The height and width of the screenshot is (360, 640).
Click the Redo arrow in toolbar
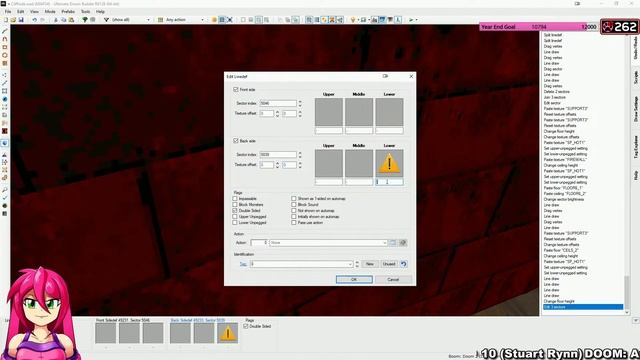point(42,20)
